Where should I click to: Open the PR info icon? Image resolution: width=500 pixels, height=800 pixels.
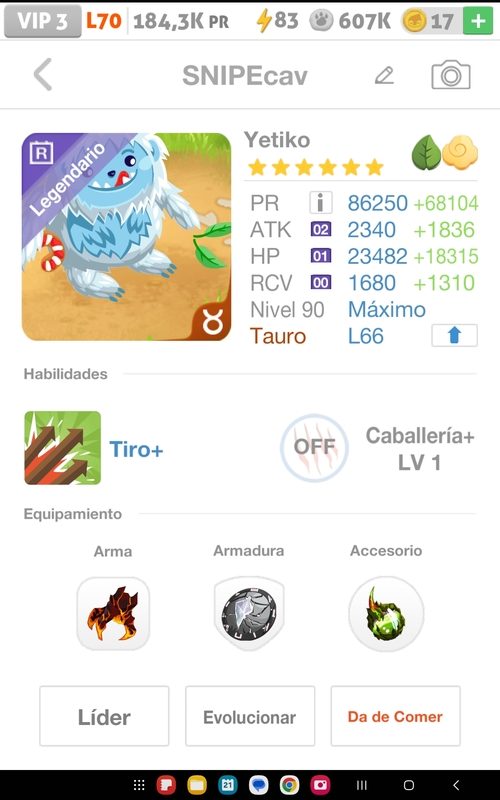321,203
